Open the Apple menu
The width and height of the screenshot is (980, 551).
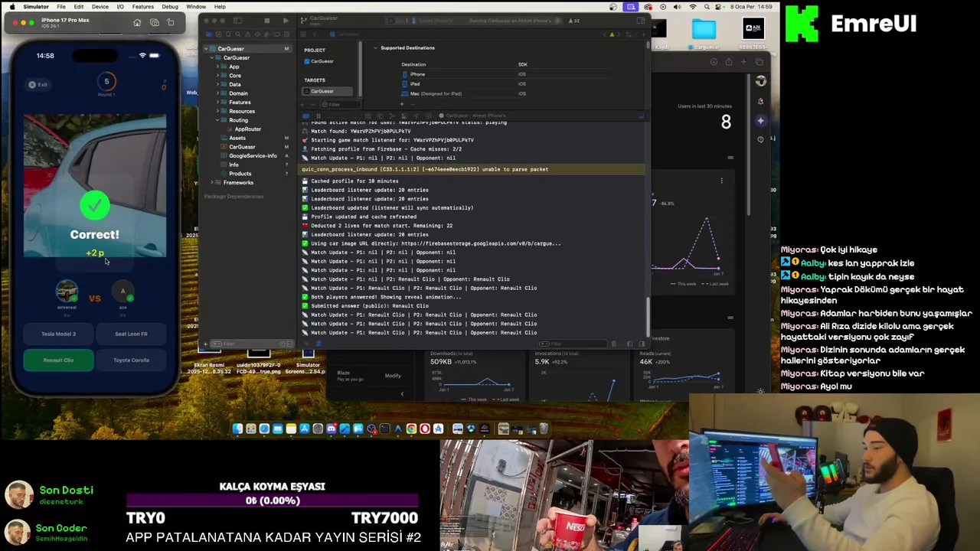point(11,6)
